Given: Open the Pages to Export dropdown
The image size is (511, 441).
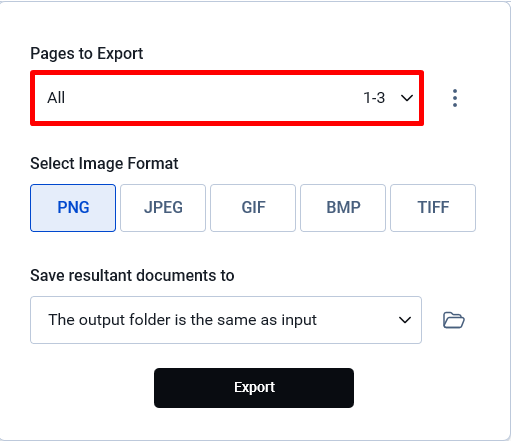Looking at the screenshot, I should [227, 98].
